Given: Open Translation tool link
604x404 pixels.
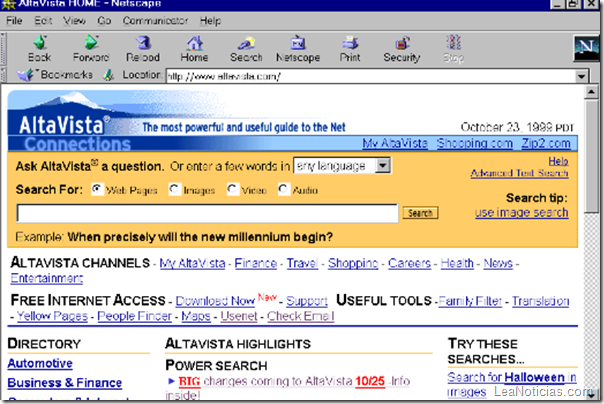Looking at the screenshot, I should [540, 301].
